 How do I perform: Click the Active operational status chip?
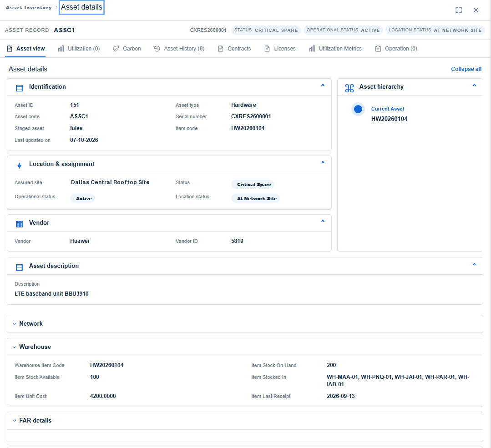point(83,198)
